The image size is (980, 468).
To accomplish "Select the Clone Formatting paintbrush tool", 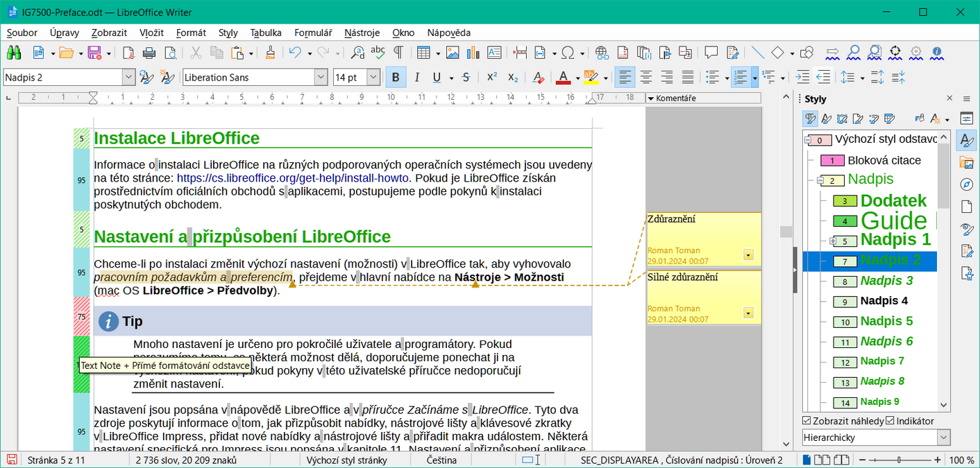I will [270, 53].
